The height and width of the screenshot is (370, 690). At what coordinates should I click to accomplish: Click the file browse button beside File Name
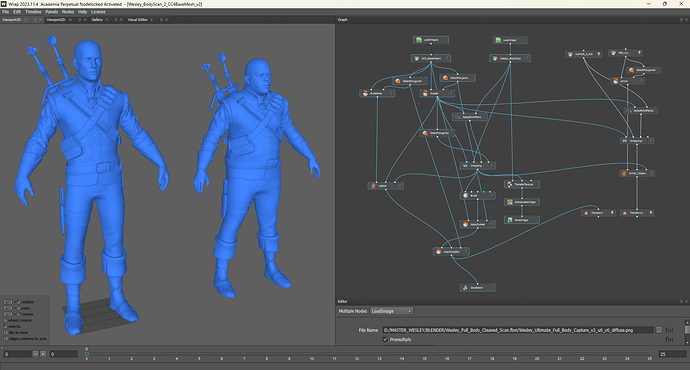coord(659,330)
